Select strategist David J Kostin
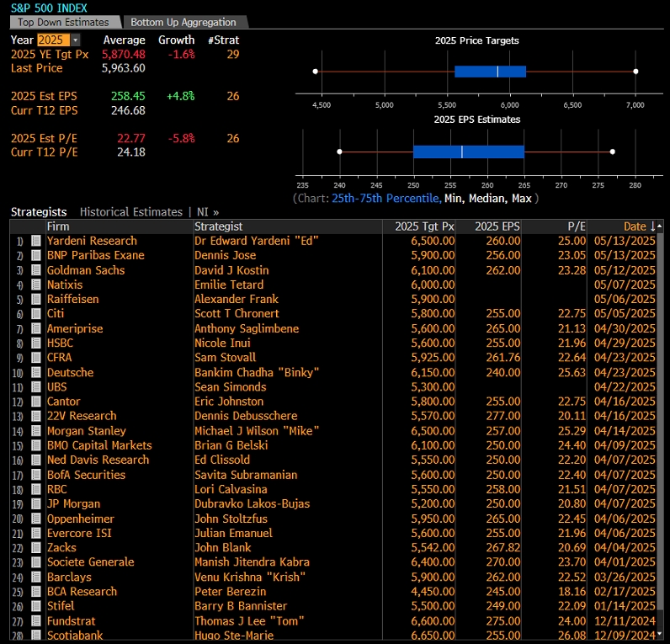The height and width of the screenshot is (644, 670). click(x=231, y=270)
